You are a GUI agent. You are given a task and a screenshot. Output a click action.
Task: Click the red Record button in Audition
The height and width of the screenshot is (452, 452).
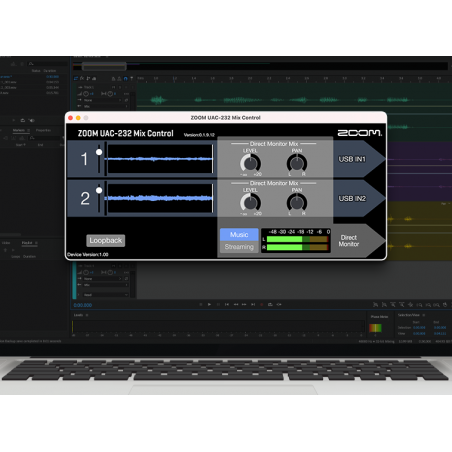pos(262,304)
